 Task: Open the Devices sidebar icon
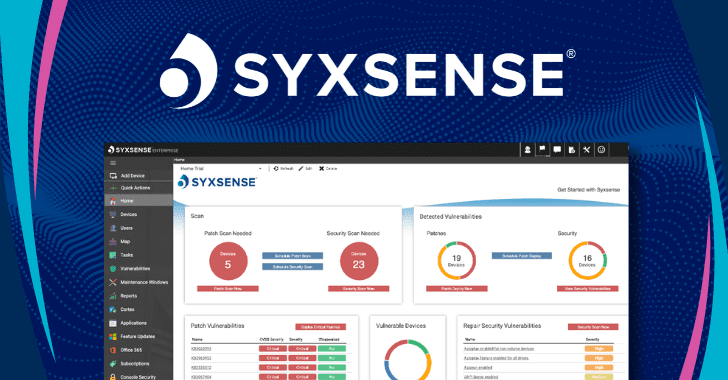pyautogui.click(x=113, y=214)
